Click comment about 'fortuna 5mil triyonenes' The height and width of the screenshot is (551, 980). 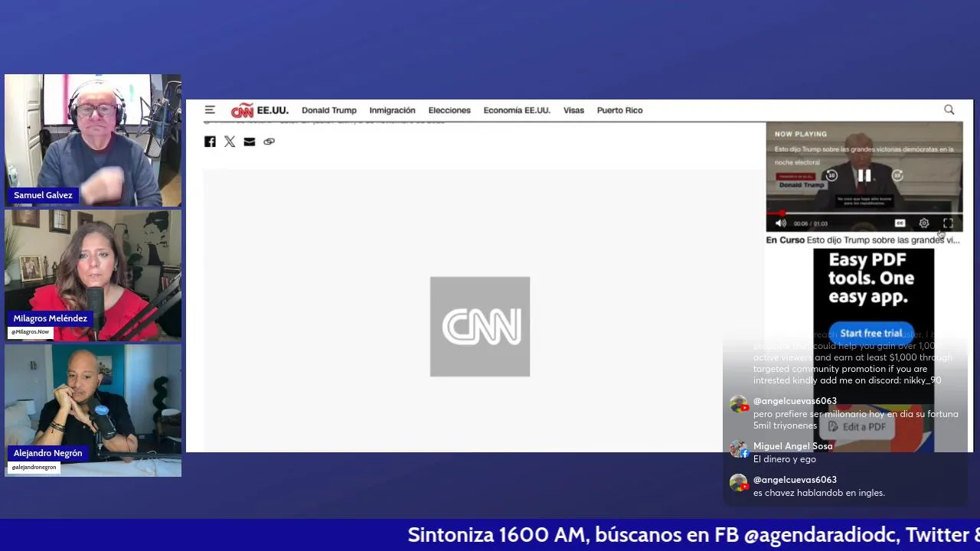(x=856, y=419)
